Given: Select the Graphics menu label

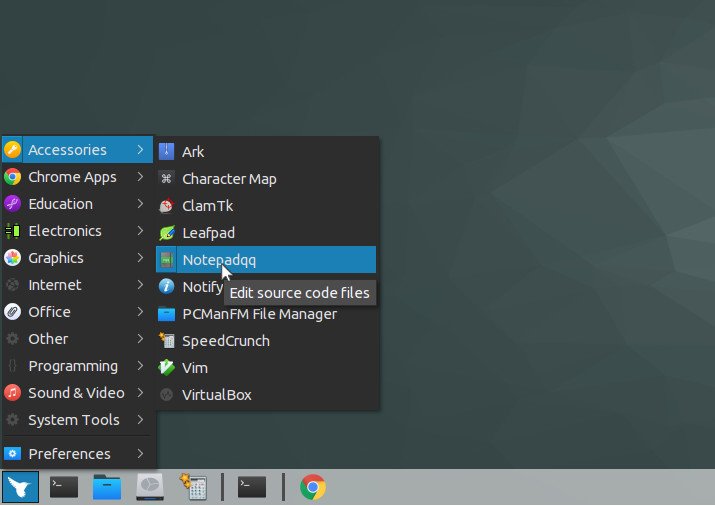Looking at the screenshot, I should point(56,258).
